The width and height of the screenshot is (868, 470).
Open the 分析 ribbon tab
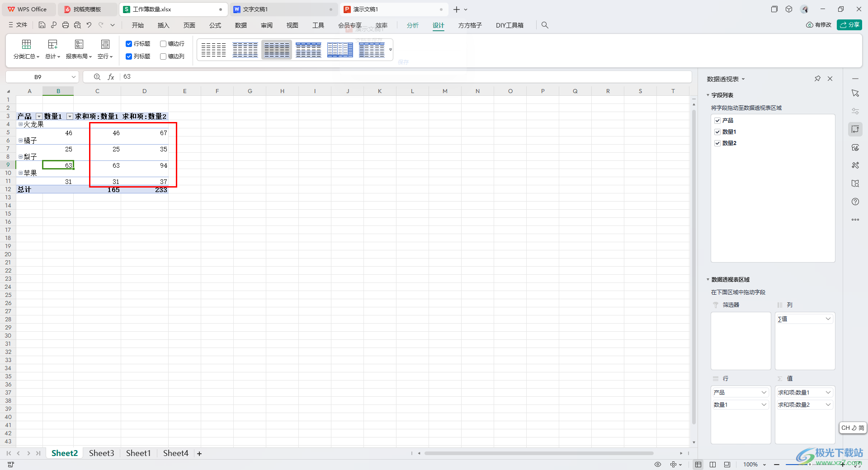413,25
